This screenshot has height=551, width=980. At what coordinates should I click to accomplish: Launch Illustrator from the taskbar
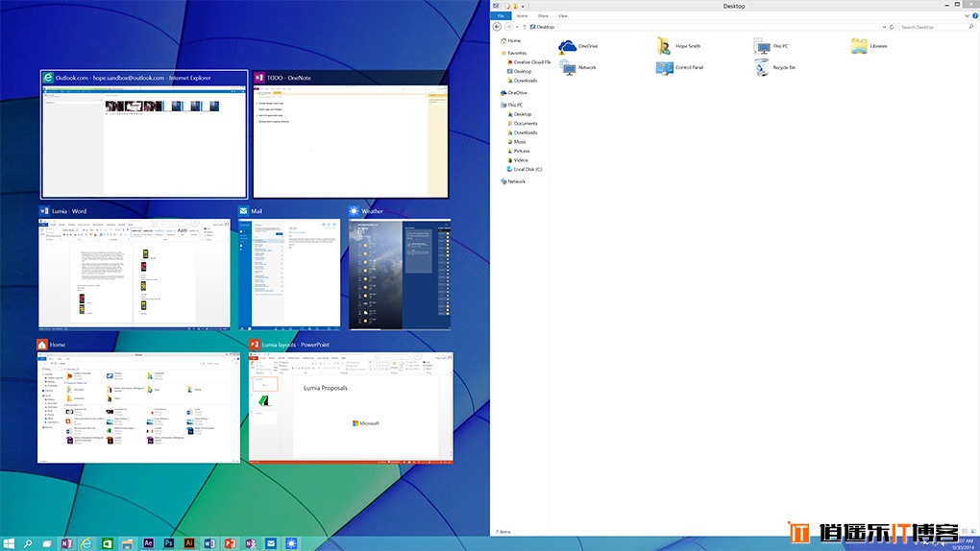(188, 543)
